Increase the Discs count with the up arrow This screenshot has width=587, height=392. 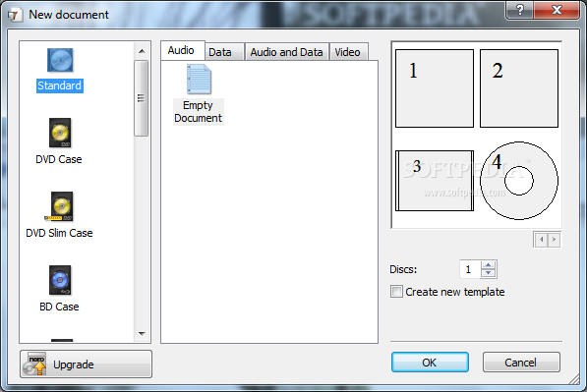[x=488, y=265]
